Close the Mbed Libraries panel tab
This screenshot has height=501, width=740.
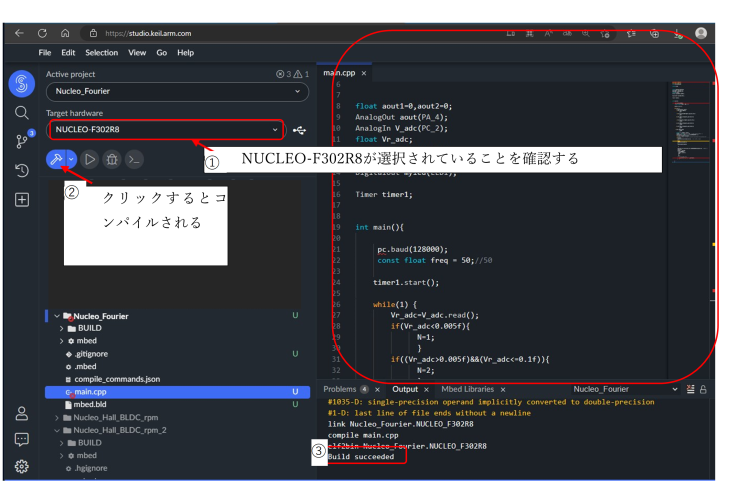[503, 390]
